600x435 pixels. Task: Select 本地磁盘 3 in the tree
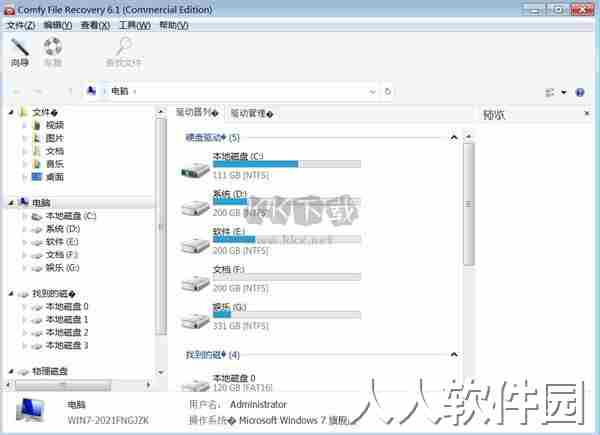67,345
